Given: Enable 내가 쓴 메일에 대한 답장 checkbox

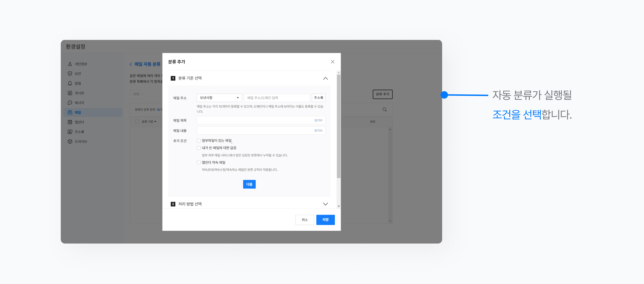Looking at the screenshot, I should [x=199, y=148].
